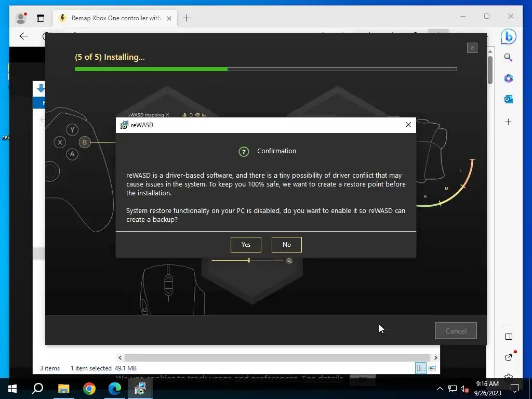
Task: Switch to reWASD installer taskbar icon
Action: [140, 389]
